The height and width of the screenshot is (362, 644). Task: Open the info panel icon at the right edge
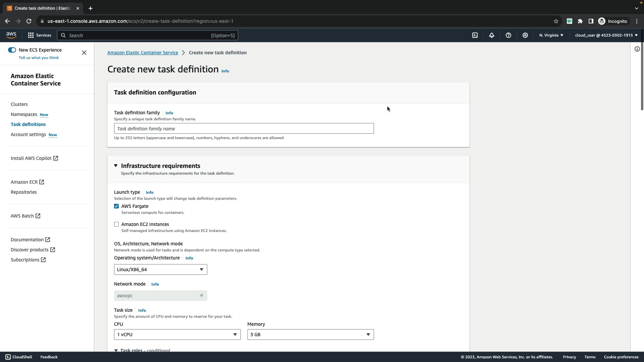(x=637, y=49)
